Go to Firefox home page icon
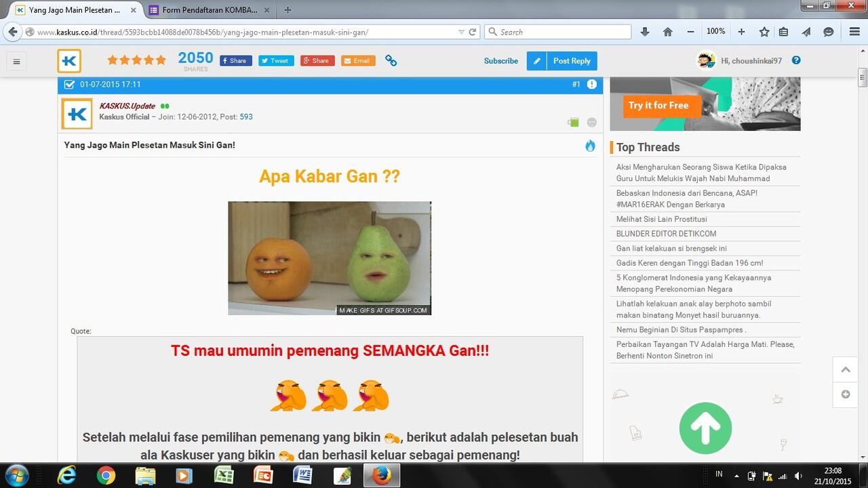Screen dimensions: 868x488 pos(668,32)
